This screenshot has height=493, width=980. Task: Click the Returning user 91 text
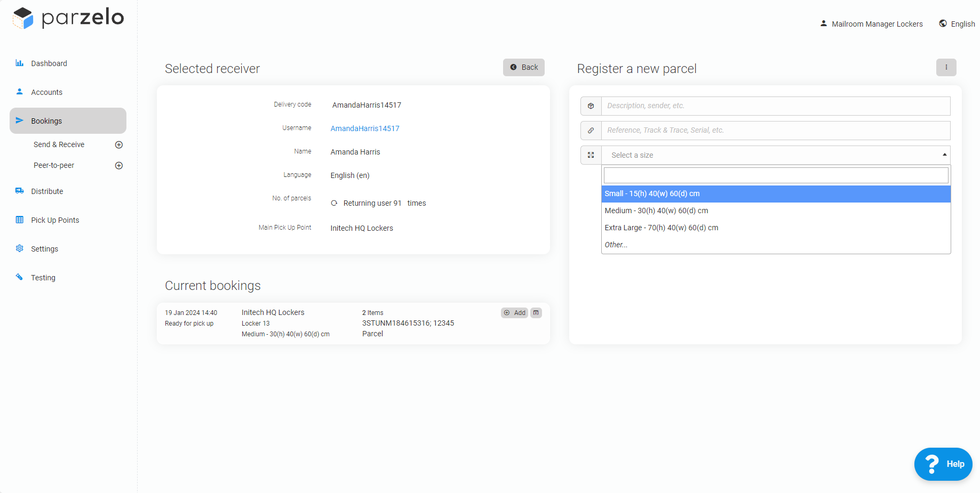click(x=372, y=203)
